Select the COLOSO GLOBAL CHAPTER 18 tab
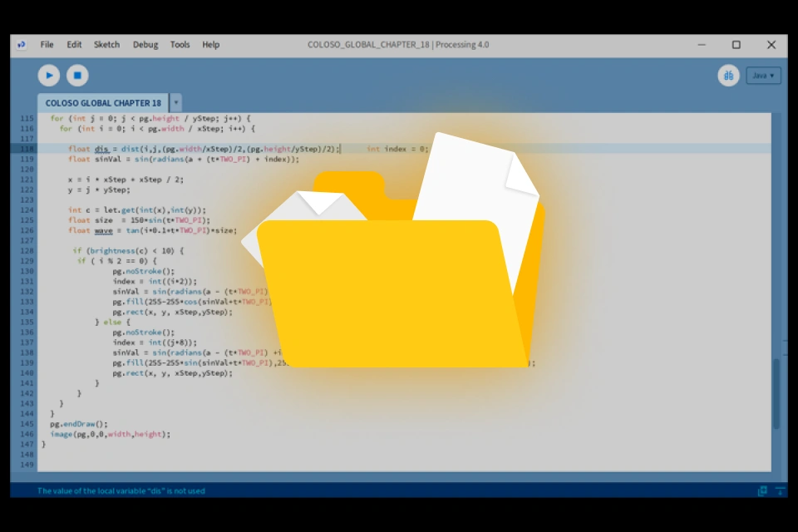 click(103, 103)
